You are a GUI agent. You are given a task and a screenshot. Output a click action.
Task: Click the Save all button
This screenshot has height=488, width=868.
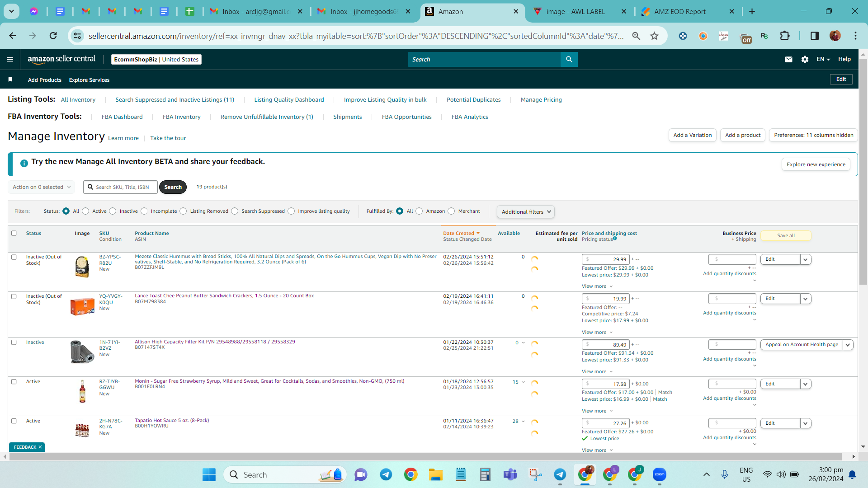786,235
